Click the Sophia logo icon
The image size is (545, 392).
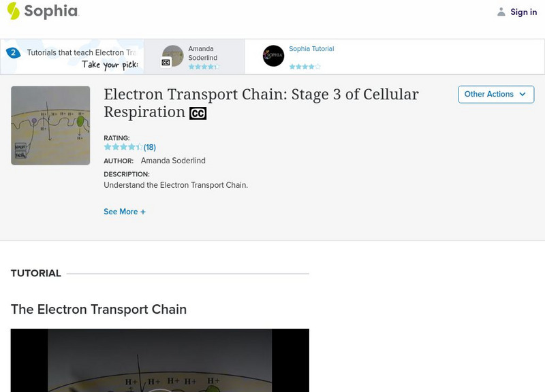coord(13,11)
